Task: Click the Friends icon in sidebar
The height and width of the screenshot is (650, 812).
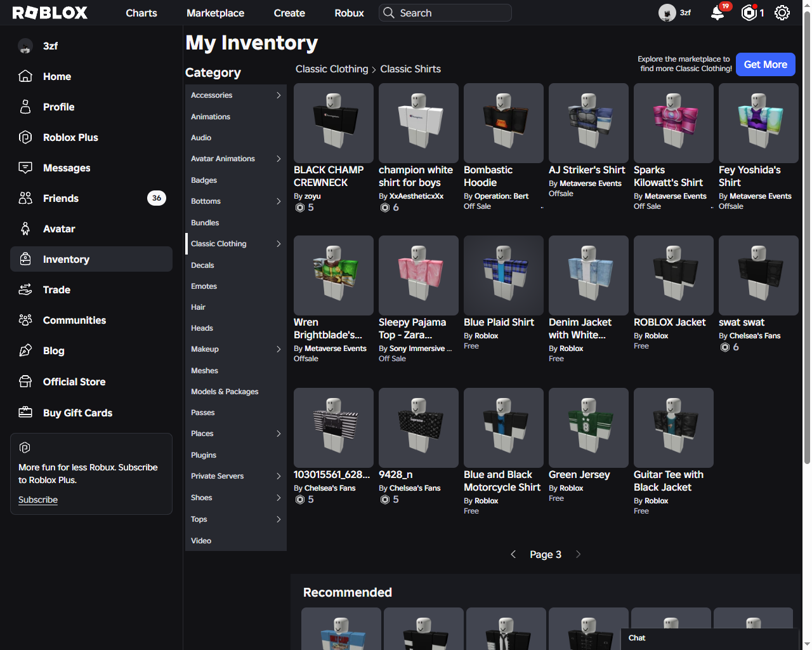Action: (25, 198)
